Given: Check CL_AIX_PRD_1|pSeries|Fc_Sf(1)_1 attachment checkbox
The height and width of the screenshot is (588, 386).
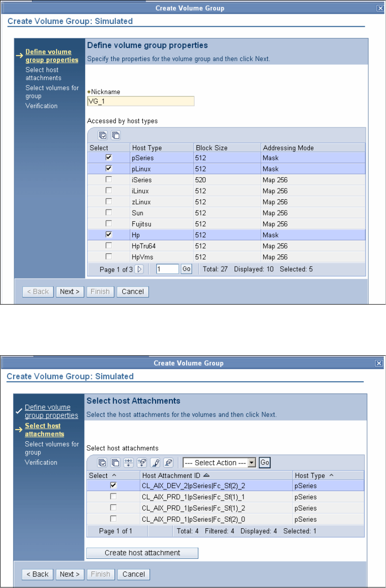Looking at the screenshot, I should coord(113,497).
